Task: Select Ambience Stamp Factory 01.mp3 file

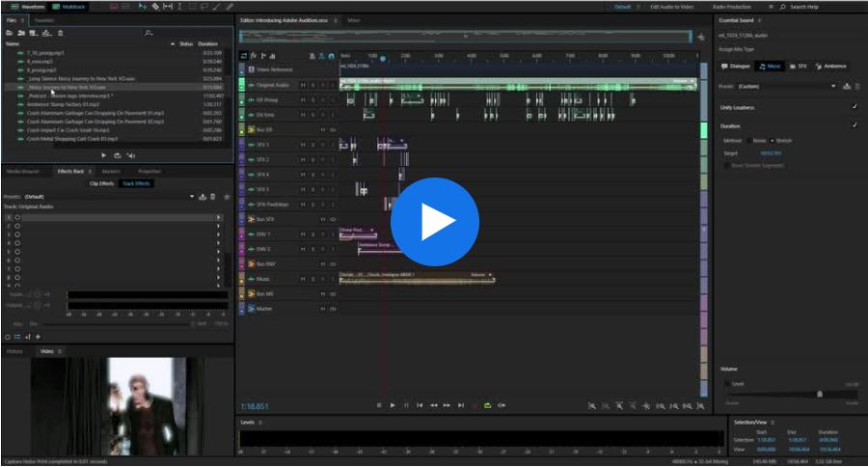Action: pyautogui.click(x=63, y=104)
